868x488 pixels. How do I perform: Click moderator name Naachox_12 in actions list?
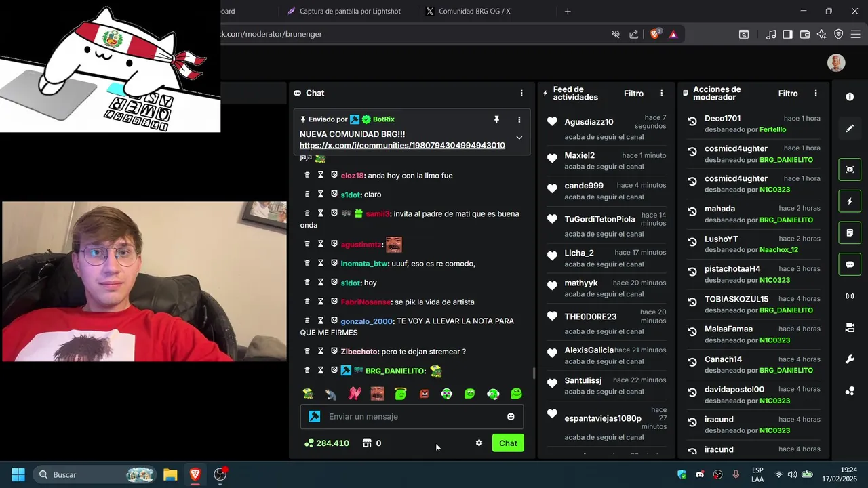(x=778, y=250)
